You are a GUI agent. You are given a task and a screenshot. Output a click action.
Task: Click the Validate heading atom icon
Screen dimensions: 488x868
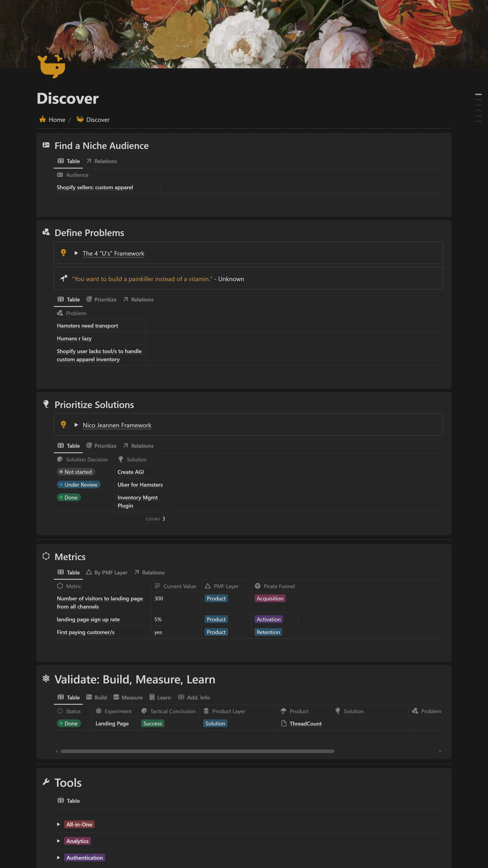[46, 679]
